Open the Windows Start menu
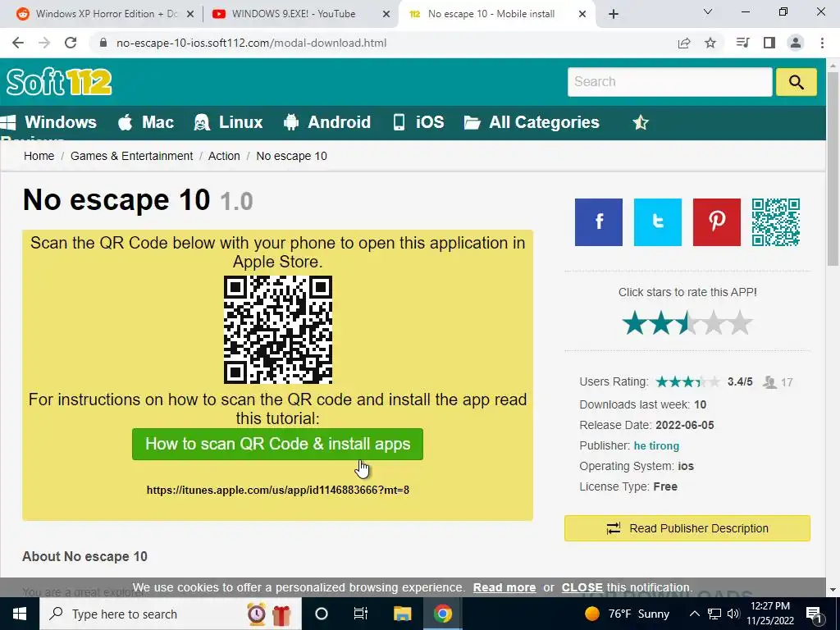 pos(20,614)
